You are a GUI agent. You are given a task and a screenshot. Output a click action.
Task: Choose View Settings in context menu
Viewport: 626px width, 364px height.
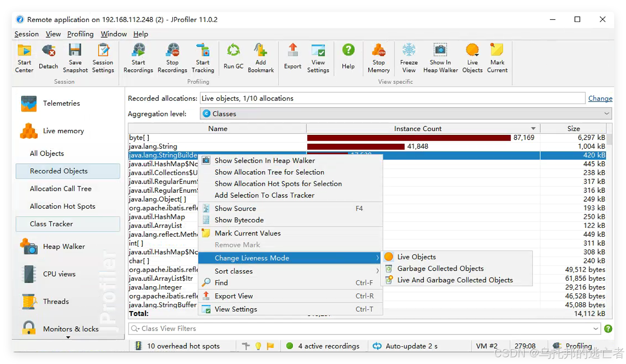pos(290,309)
